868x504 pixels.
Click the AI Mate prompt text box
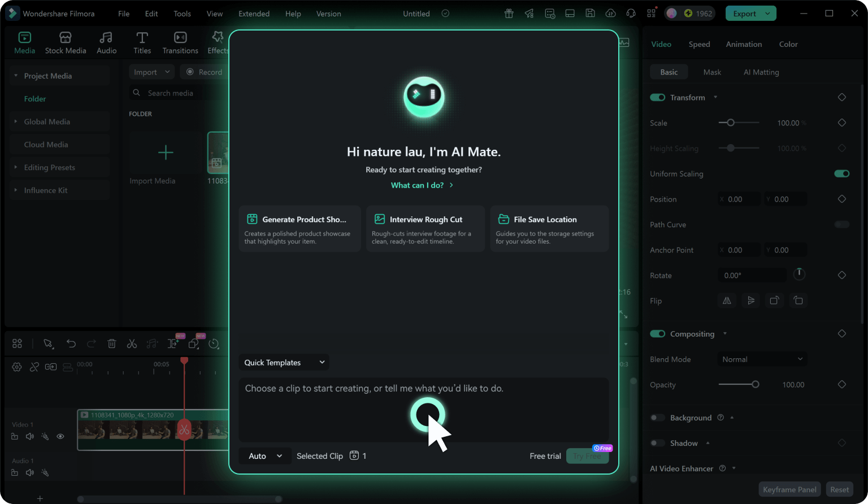[x=424, y=410]
